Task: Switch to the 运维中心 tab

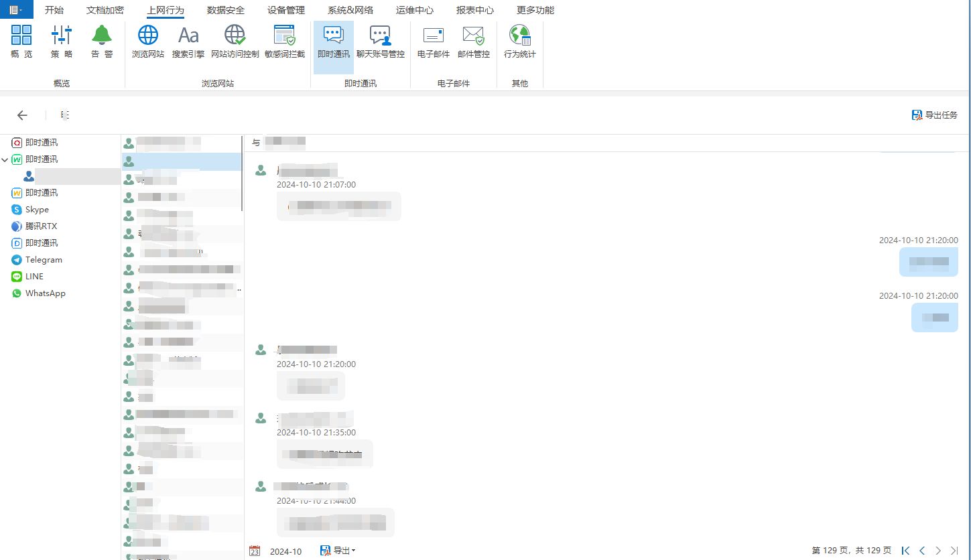Action: (415, 10)
